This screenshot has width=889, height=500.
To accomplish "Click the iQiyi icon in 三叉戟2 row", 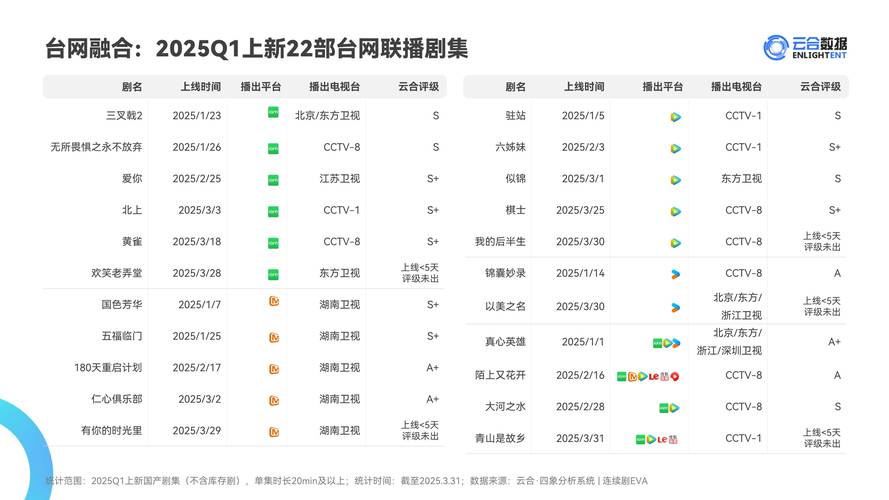I will point(273,112).
